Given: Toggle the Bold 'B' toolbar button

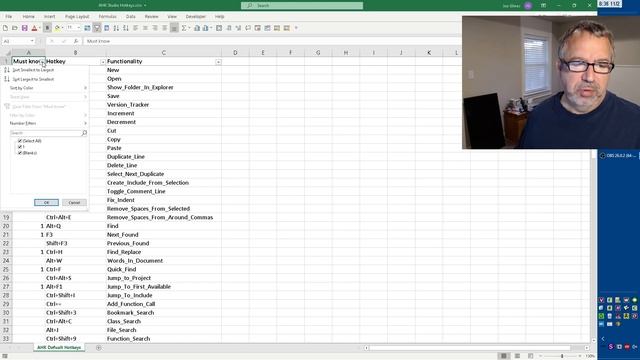Looking at the screenshot, I should (x=47, y=28).
